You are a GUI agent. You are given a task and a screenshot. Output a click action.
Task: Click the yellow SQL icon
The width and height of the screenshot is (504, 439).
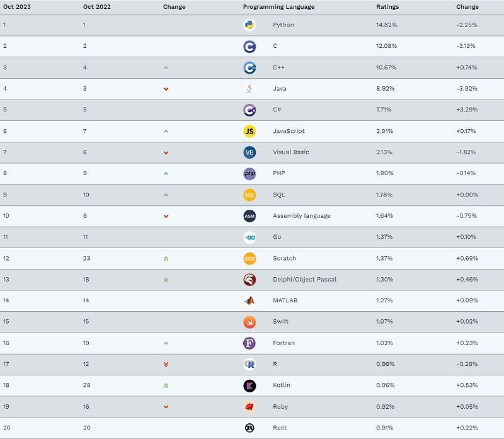pyautogui.click(x=249, y=195)
